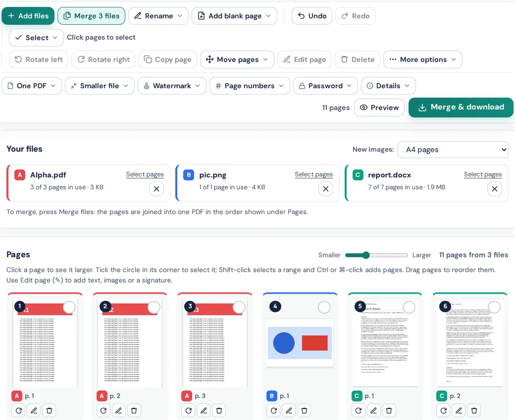Delete the pic.png page
The height and width of the screenshot is (420, 515).
pos(304,410)
